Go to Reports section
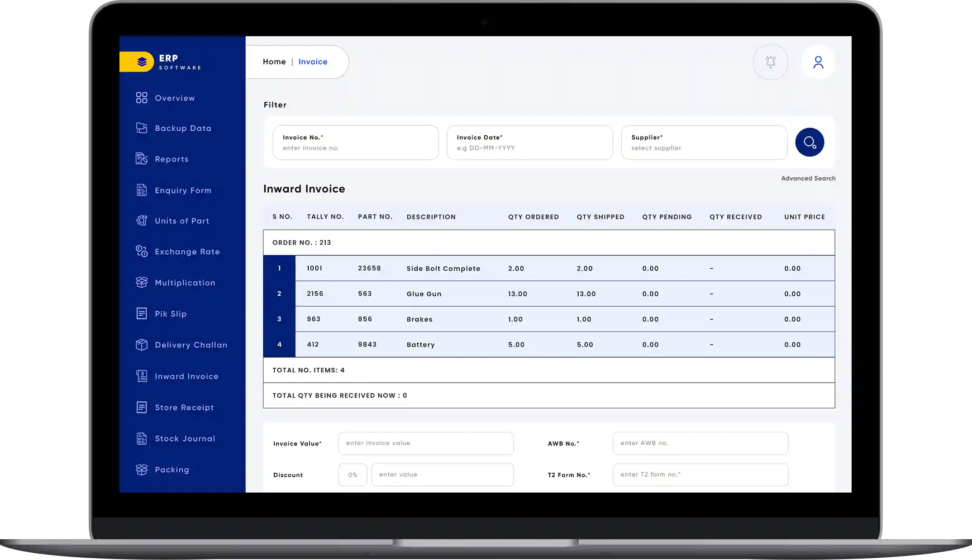This screenshot has width=972, height=560. click(172, 159)
